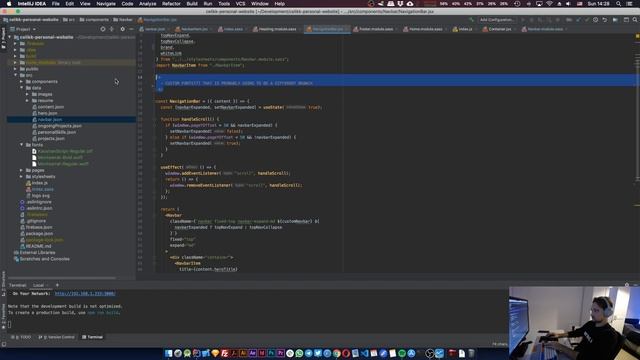640x360 pixels.
Task: Click the Add Configuration button
Action: pyautogui.click(x=496, y=20)
